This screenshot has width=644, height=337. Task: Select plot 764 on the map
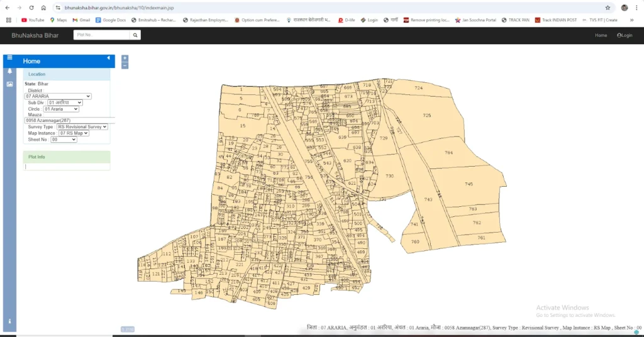pyautogui.click(x=448, y=152)
